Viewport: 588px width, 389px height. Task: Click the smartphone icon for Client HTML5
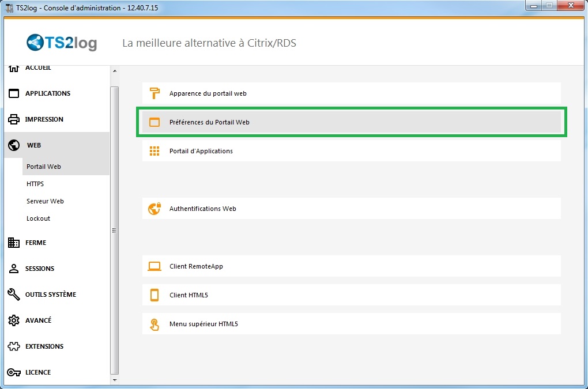click(154, 295)
